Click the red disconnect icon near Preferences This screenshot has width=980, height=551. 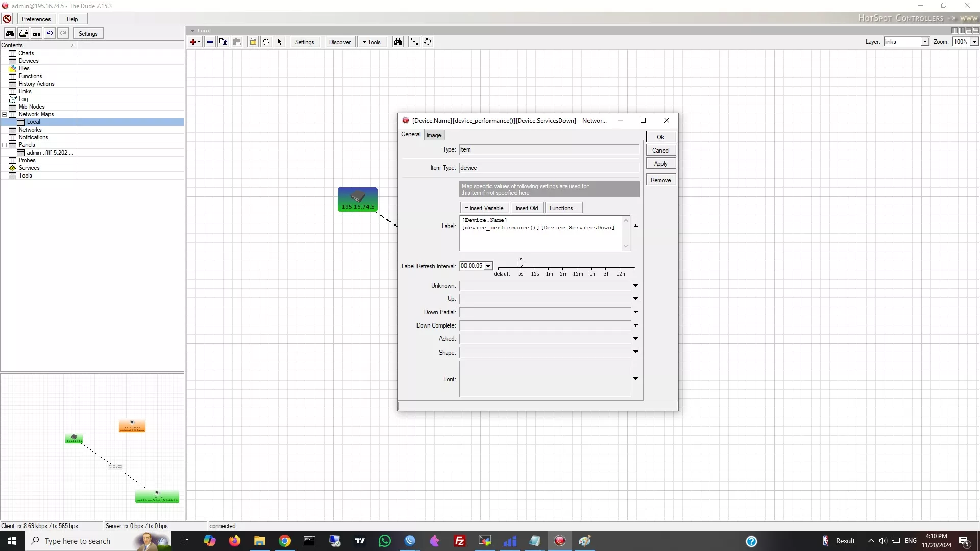click(7, 19)
